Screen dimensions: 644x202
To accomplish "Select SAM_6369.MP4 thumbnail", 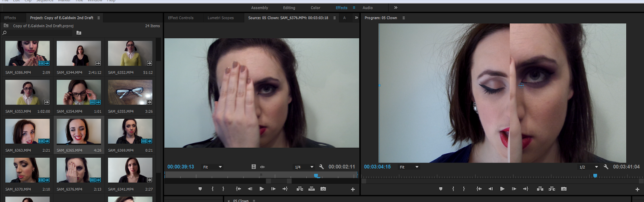I will pos(130,131).
